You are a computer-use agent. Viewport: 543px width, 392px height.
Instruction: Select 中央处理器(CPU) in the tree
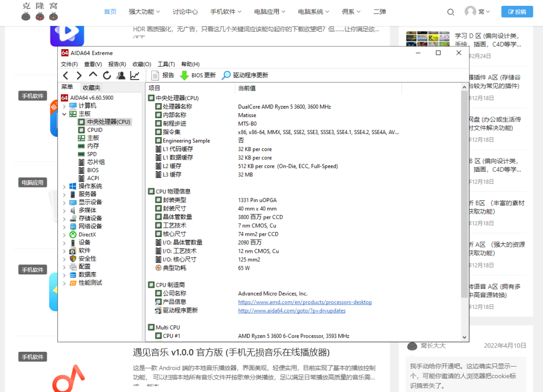point(104,122)
